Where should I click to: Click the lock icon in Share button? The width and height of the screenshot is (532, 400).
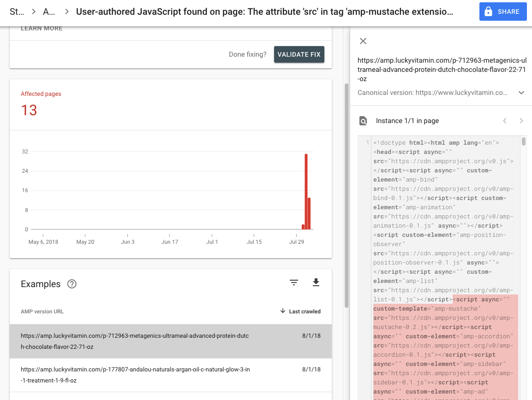(488, 12)
